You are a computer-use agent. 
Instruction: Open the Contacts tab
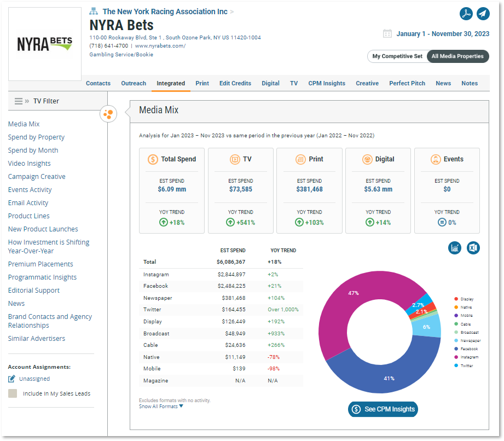coord(98,83)
